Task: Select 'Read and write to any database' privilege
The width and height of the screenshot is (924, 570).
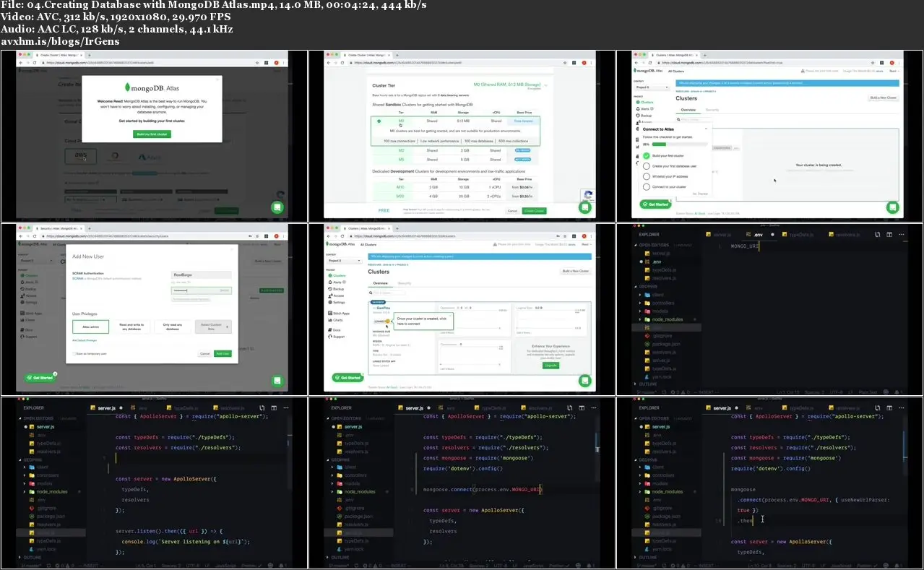Action: pyautogui.click(x=131, y=327)
